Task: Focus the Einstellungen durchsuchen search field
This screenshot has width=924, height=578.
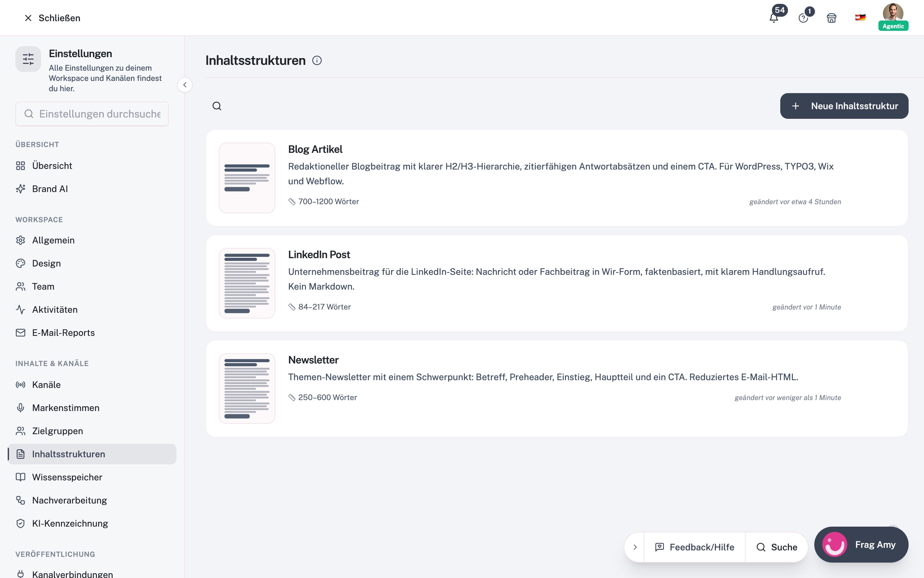Action: [92, 114]
